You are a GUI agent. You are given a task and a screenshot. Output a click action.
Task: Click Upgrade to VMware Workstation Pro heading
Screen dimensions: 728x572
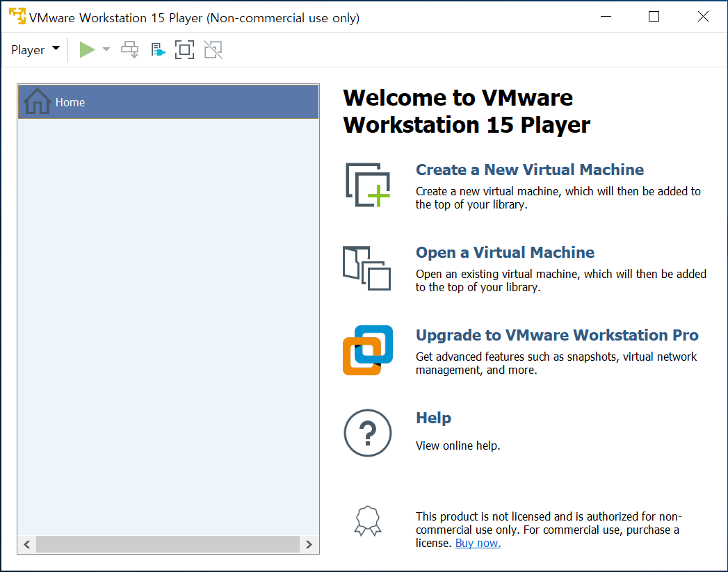click(x=557, y=335)
